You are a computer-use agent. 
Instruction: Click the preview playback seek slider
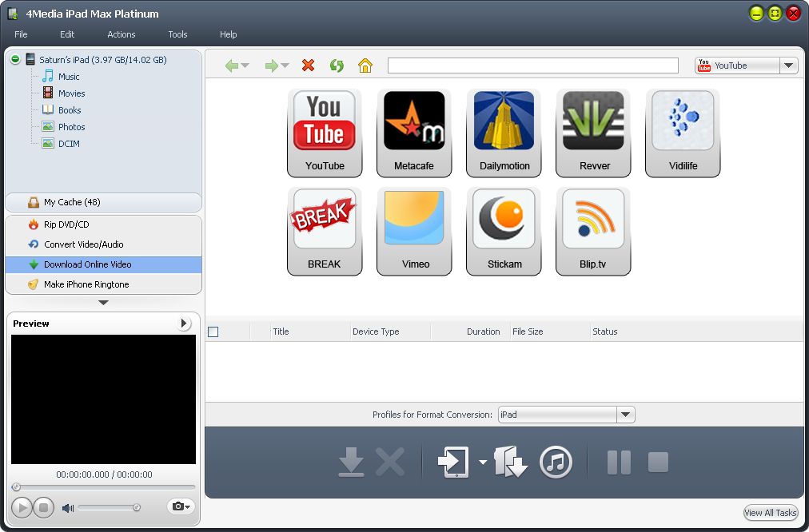104,486
